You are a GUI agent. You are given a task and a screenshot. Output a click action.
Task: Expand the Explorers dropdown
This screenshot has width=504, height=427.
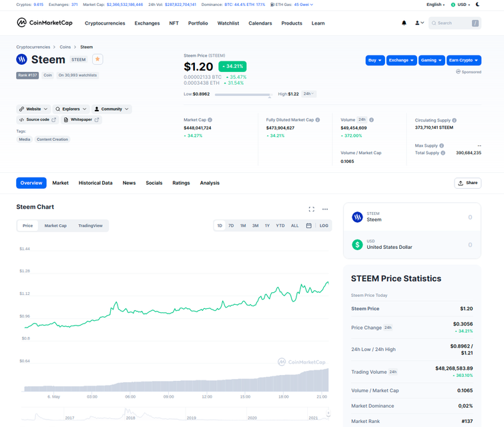point(71,109)
